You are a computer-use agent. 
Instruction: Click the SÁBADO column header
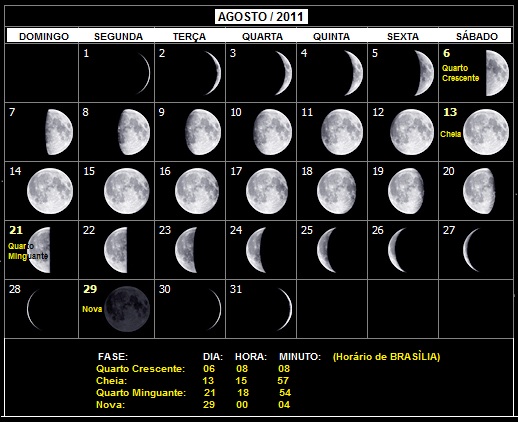click(477, 36)
